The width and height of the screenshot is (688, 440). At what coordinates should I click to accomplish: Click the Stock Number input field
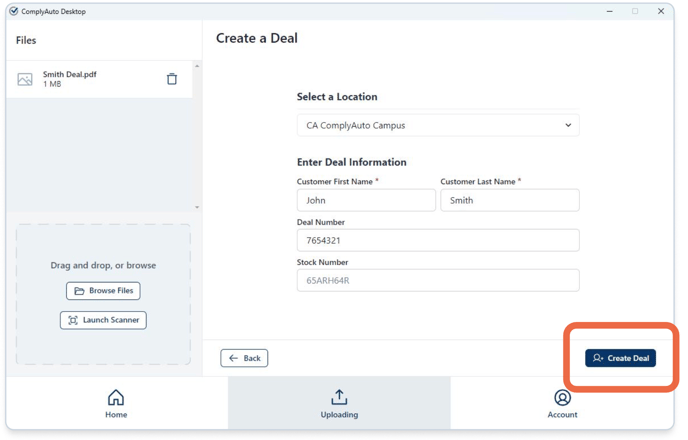pyautogui.click(x=437, y=280)
